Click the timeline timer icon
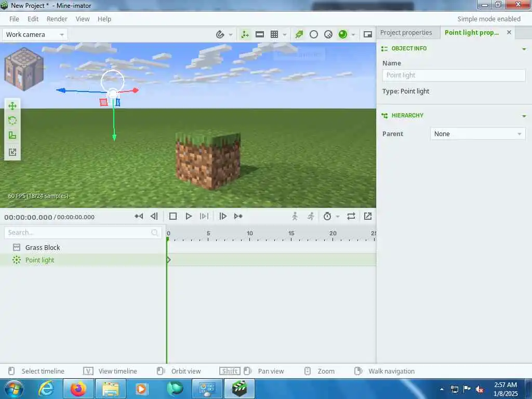532x399 pixels. [x=327, y=216]
